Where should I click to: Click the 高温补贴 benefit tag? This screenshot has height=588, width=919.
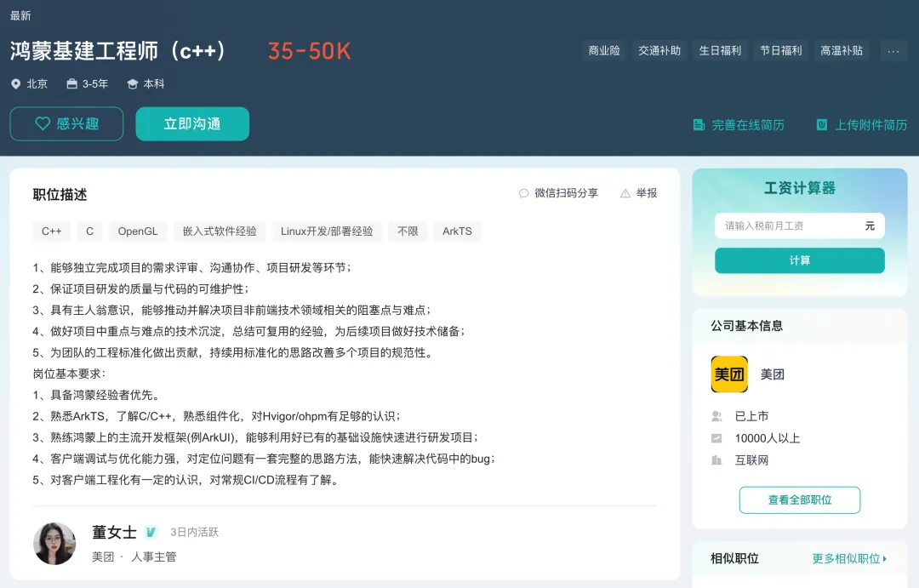point(842,51)
